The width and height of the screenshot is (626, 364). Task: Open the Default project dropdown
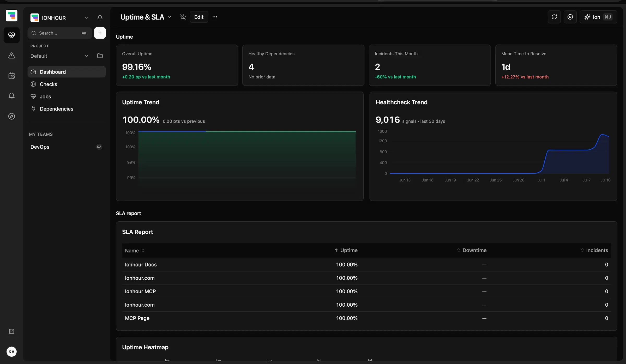click(59, 56)
